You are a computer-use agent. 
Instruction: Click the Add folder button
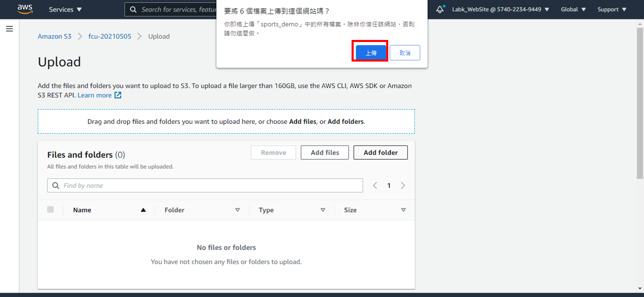click(381, 153)
